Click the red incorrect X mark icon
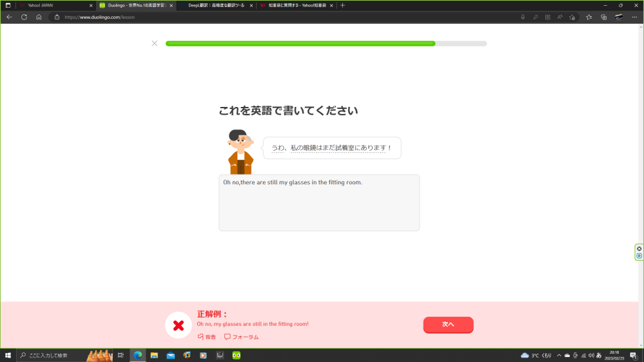The image size is (644, 362). [x=179, y=325]
